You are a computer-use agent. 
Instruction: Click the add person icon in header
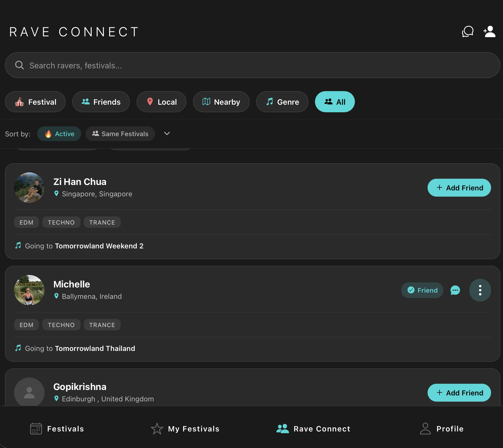[489, 32]
